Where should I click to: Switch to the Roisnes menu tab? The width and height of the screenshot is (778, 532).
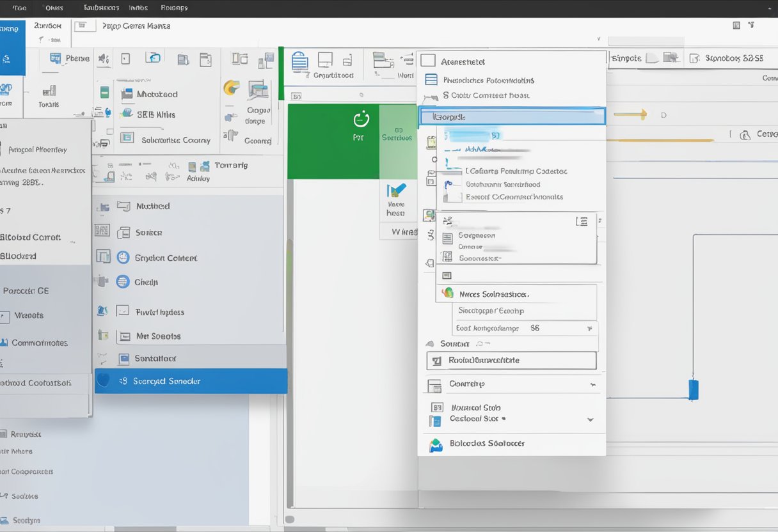tap(174, 8)
